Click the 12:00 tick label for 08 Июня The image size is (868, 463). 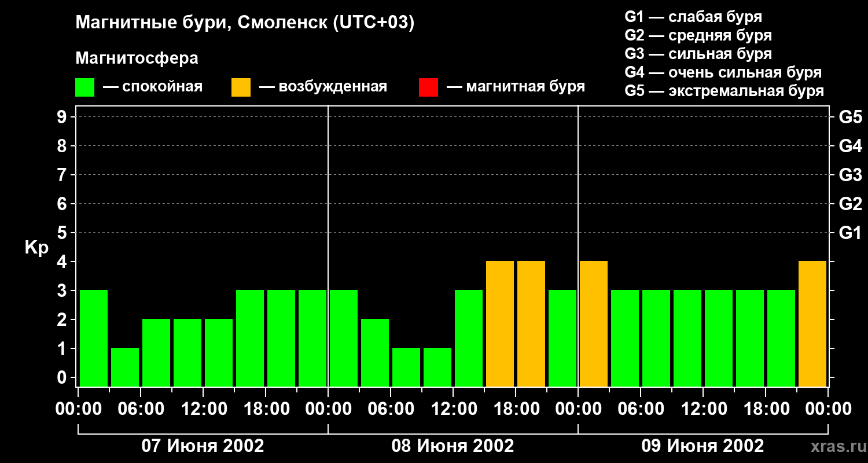[453, 409]
